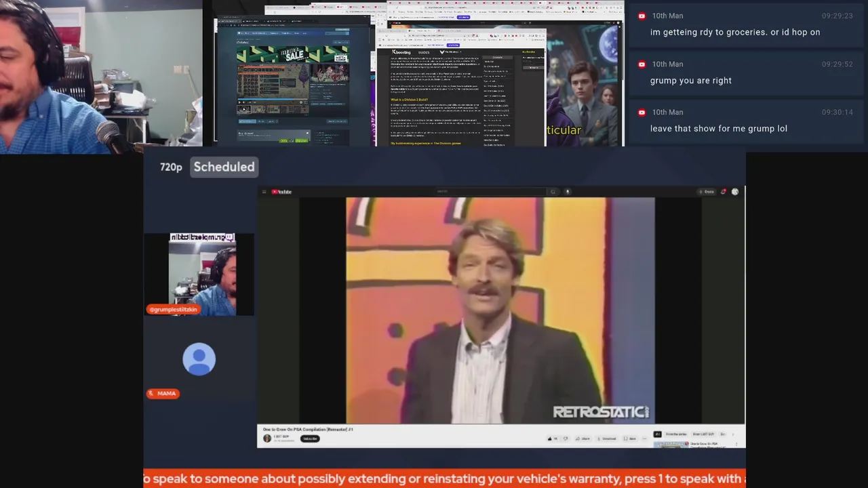Click the YouTube Create button
This screenshot has height=488, width=868.
click(707, 192)
